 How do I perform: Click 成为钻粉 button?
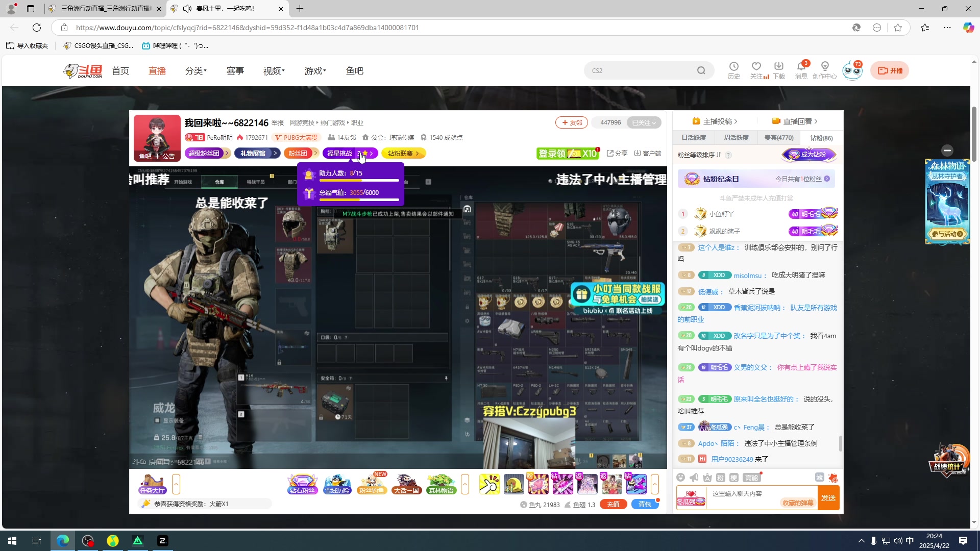coord(808,155)
